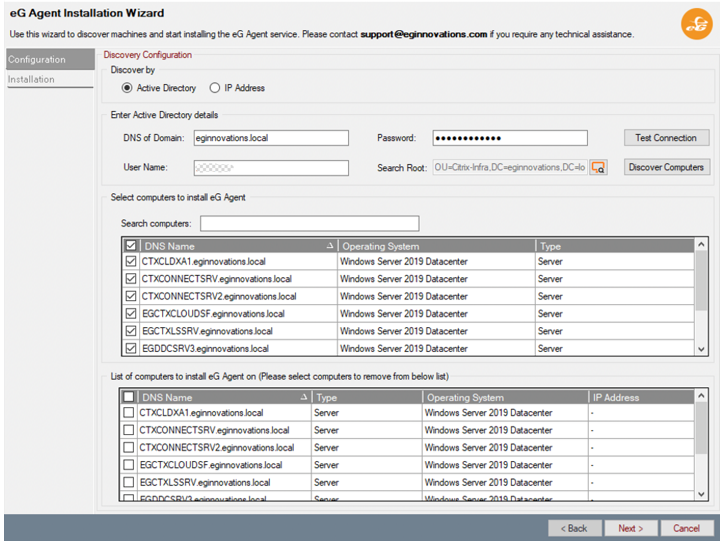The width and height of the screenshot is (721, 541).
Task: Uncheck CTXCONNECTSRV.eginnovations.local in upper list
Action: pos(131,279)
